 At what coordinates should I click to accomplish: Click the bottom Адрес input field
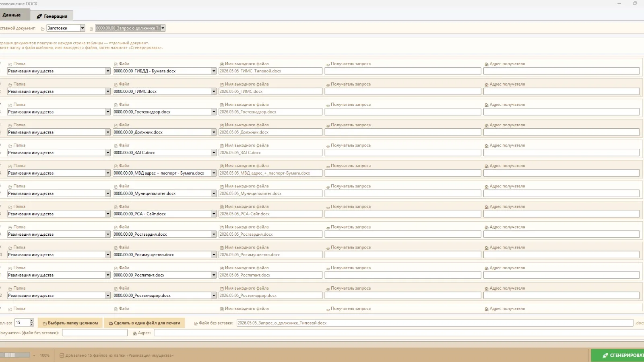[399, 333]
